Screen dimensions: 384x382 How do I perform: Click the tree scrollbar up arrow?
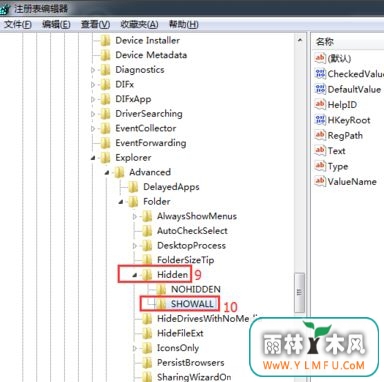click(300, 40)
